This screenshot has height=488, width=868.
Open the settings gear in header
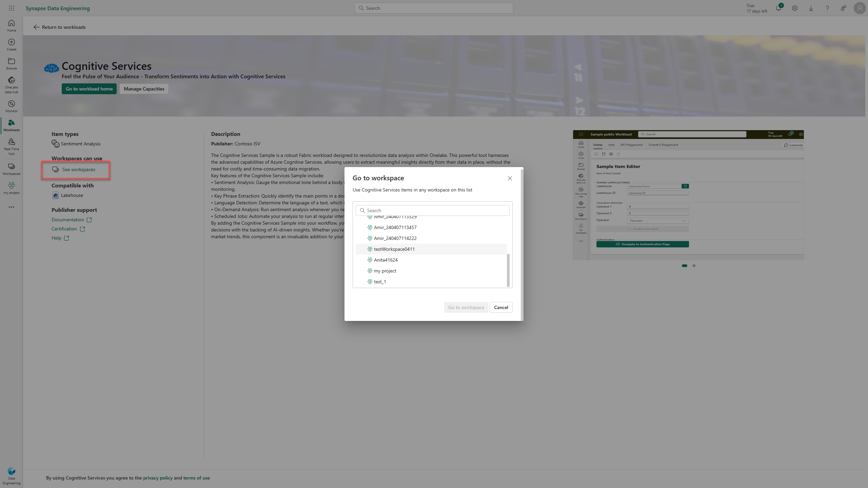[795, 8]
